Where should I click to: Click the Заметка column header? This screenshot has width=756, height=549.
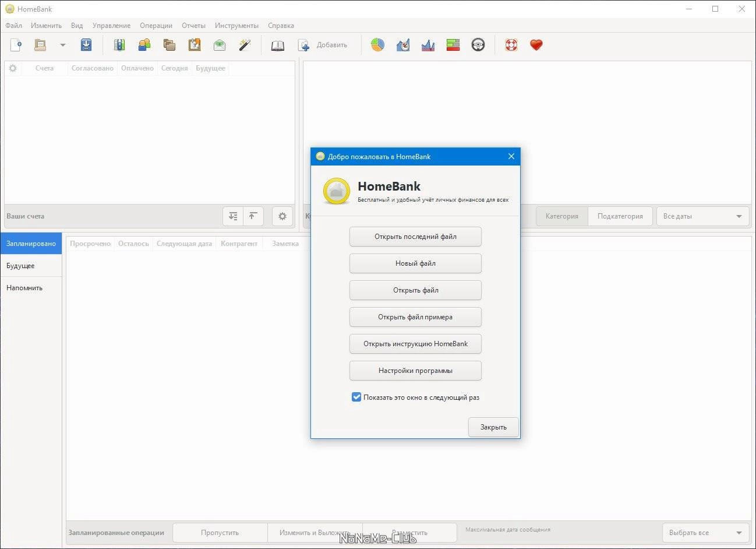(285, 244)
